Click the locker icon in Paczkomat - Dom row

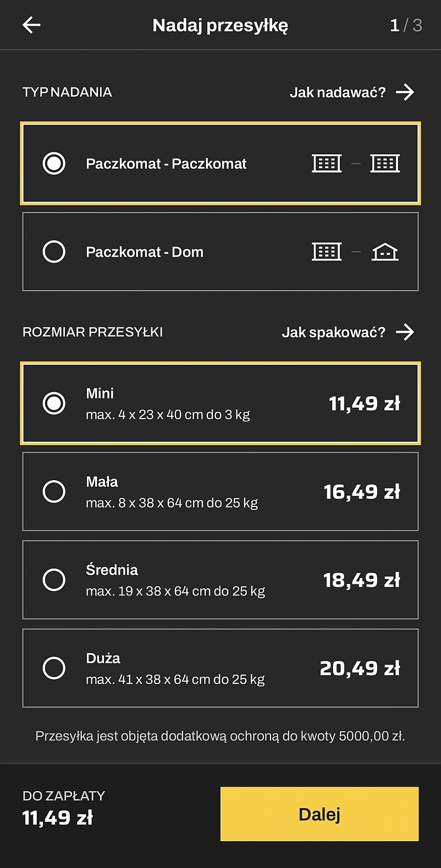point(327,252)
